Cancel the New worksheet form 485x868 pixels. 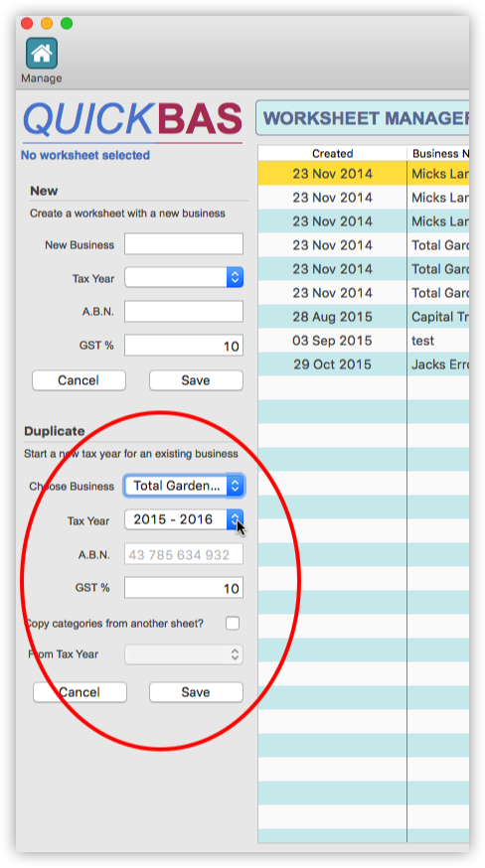79,380
